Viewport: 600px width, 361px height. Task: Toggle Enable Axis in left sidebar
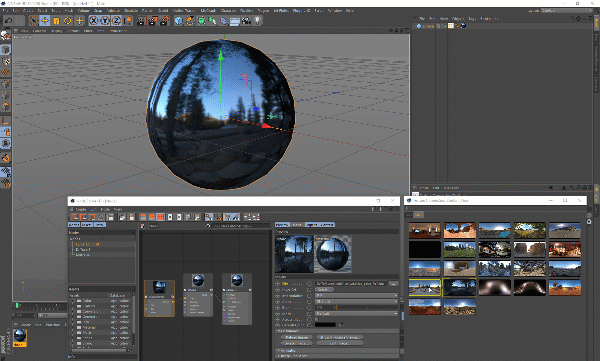click(5, 121)
